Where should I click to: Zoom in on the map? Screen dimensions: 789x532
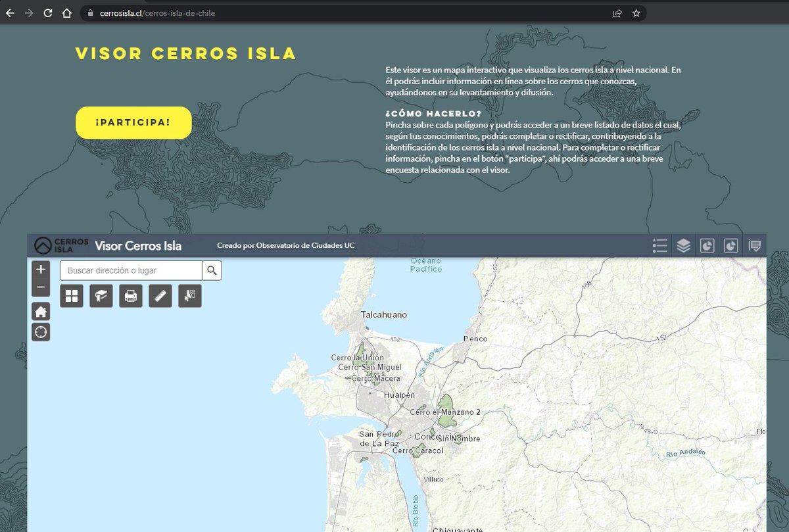41,268
